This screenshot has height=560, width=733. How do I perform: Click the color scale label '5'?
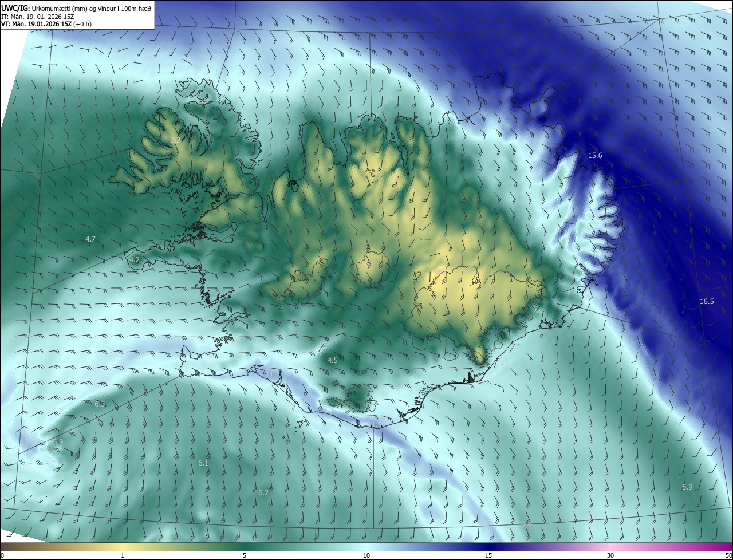click(x=245, y=555)
